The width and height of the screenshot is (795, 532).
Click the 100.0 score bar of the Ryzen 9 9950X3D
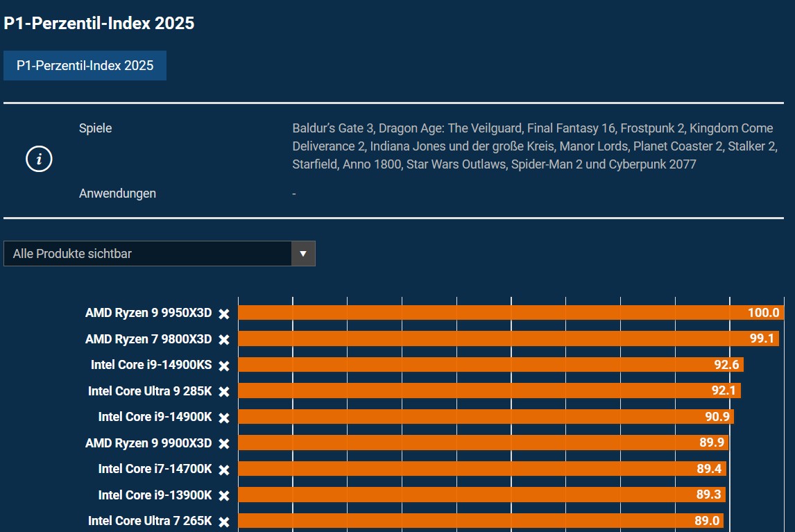click(x=486, y=313)
